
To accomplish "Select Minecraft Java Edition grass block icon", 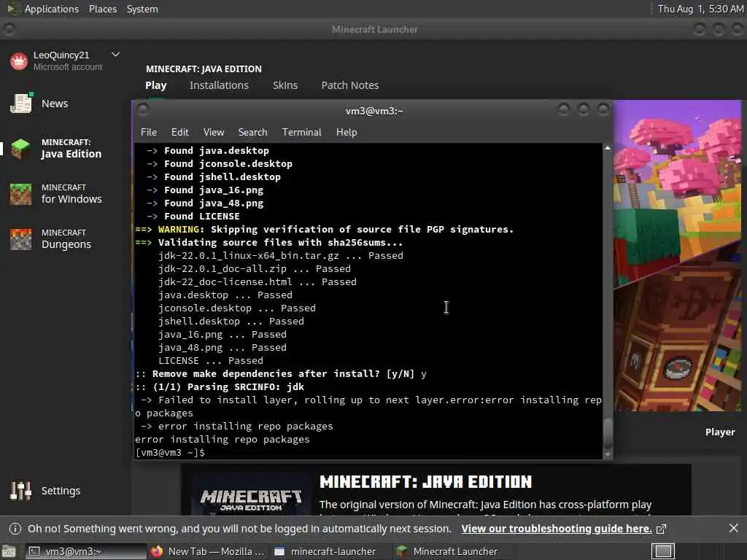I will [21, 149].
